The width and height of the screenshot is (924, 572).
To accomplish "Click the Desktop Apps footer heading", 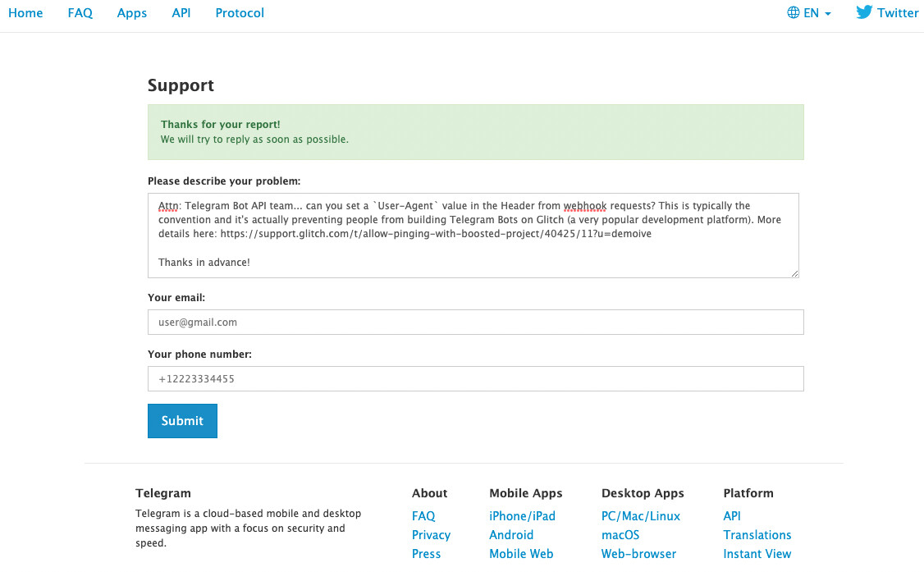I will click(643, 493).
